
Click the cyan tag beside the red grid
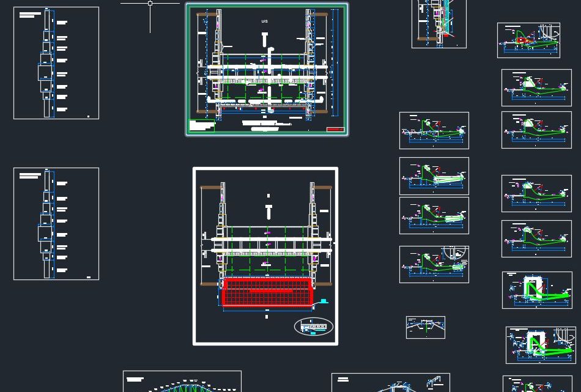coord(324,301)
